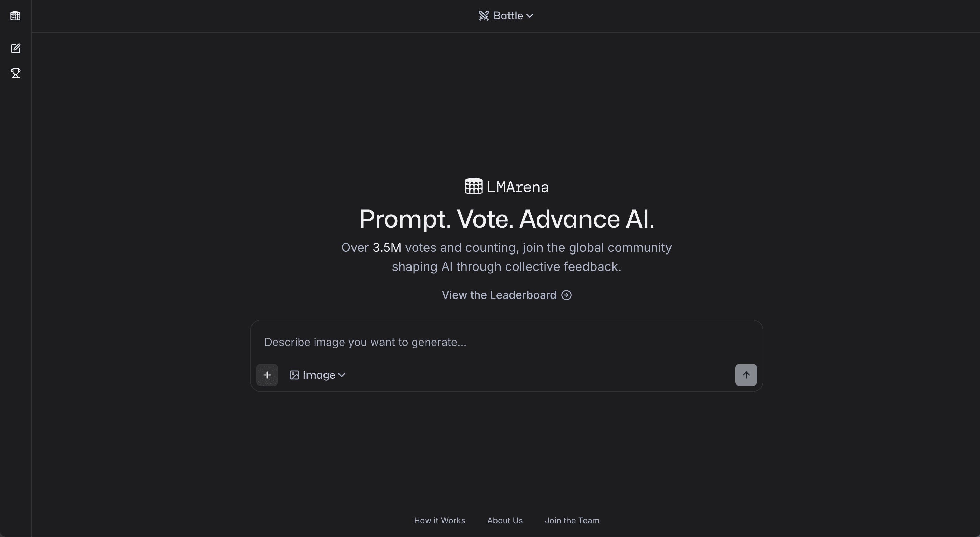Click the crossed-swords Battle icon in the header
Screen dimensions: 980x537
484,15
